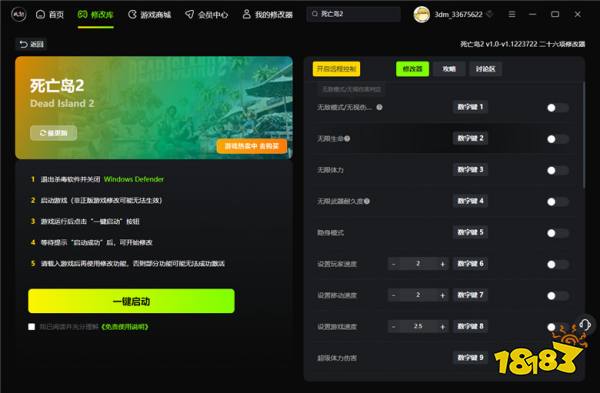Click search magnifier icon
Screen dimensions: 600x393
(315, 14)
